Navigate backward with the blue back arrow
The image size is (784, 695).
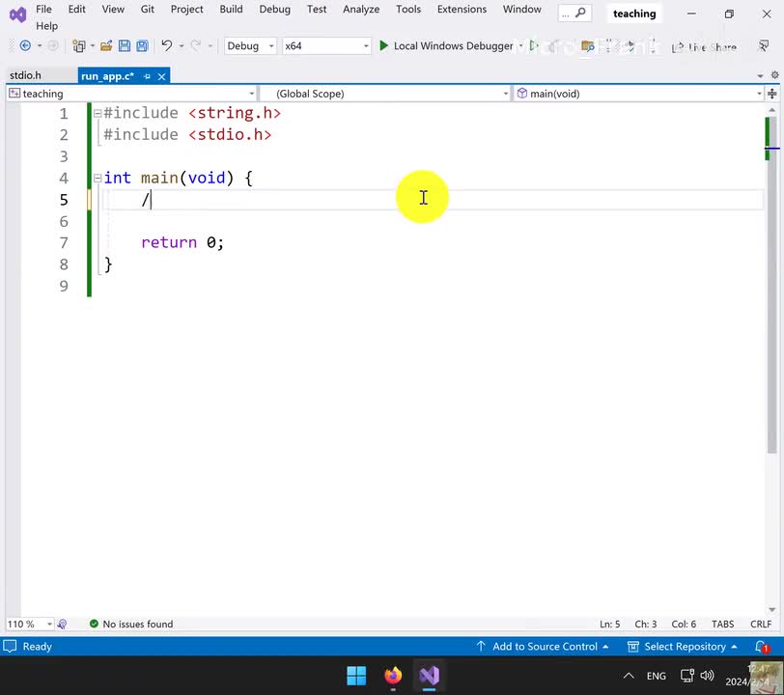(25, 46)
